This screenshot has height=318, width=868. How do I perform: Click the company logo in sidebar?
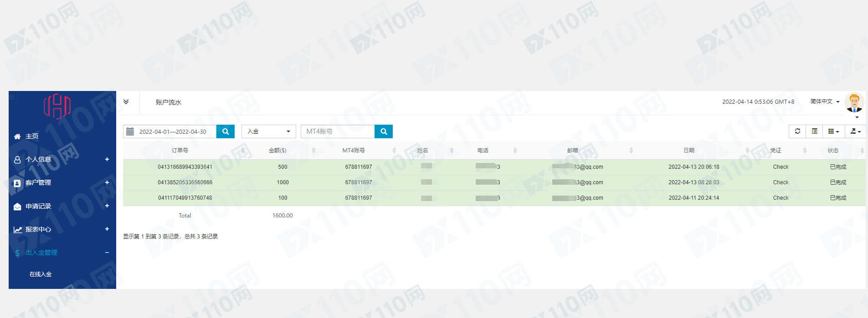tap(57, 106)
